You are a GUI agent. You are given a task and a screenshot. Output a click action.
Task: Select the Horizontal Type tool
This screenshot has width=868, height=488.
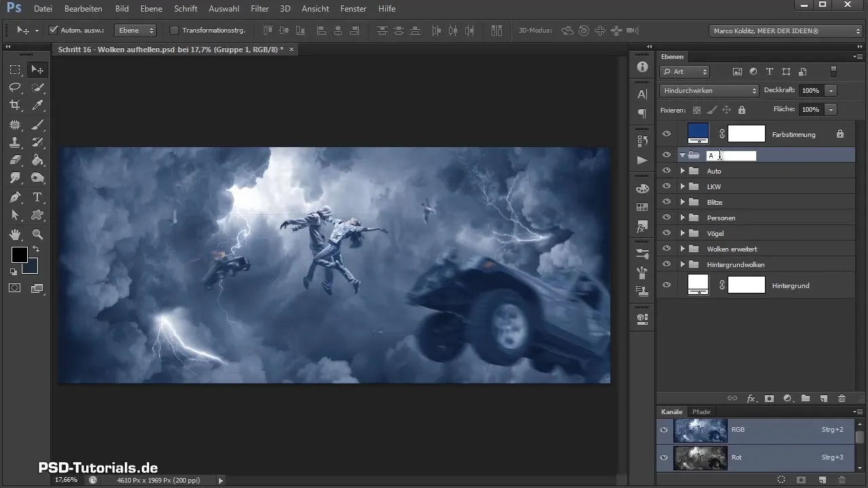click(37, 197)
